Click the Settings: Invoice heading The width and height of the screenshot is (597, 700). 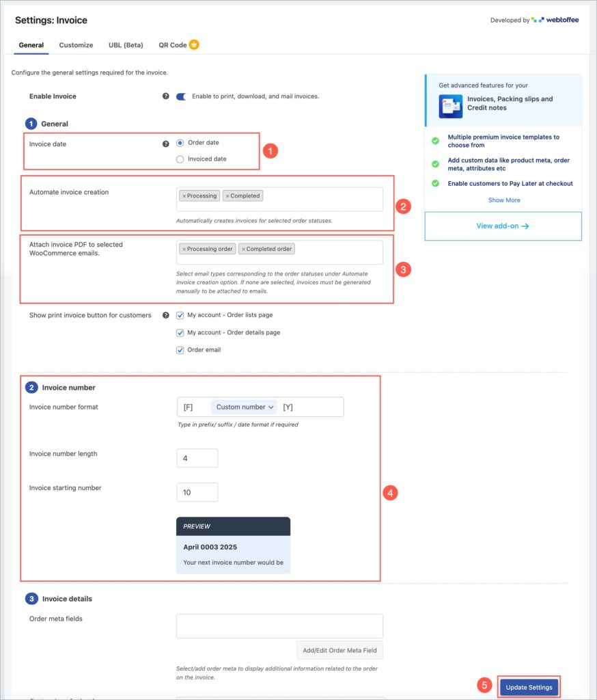tap(51, 20)
